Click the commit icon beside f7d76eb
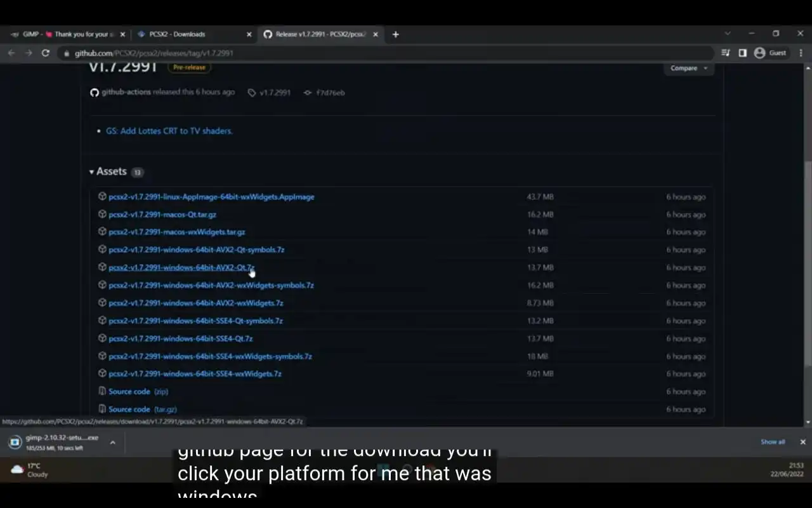Screen dimensions: 812x508 (308, 93)
